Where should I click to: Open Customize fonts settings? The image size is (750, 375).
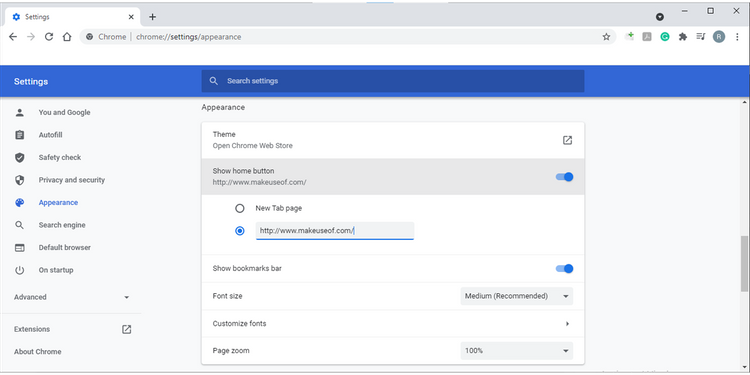point(393,324)
